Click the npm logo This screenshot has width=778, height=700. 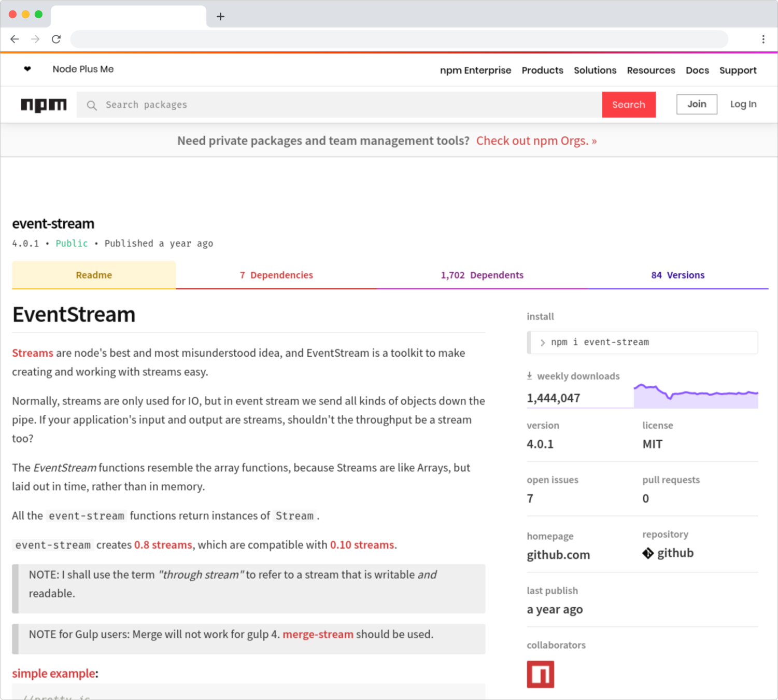tap(44, 105)
